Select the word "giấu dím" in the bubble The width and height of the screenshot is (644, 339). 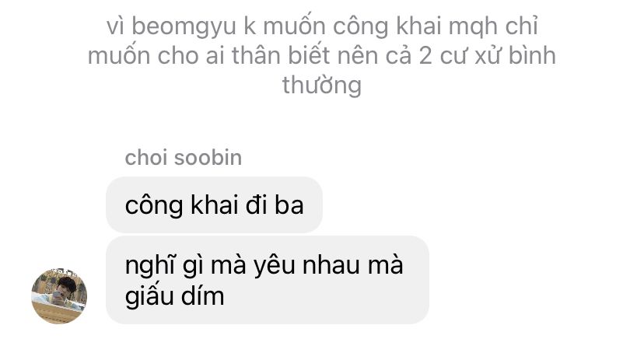pos(174,296)
